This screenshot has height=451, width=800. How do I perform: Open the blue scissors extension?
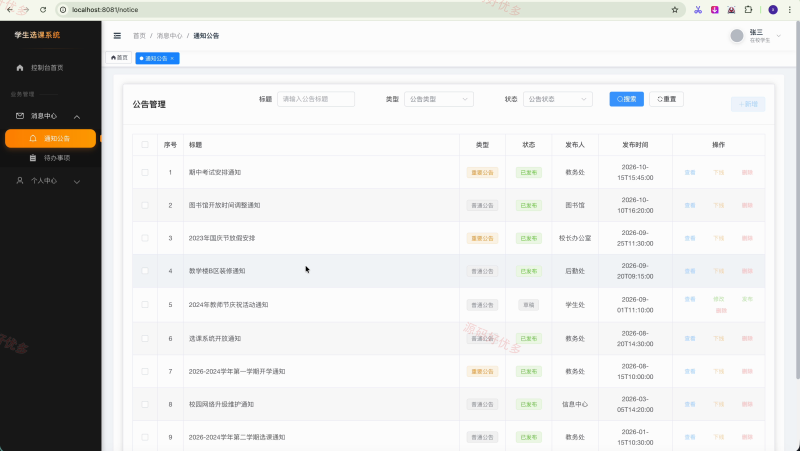698,10
